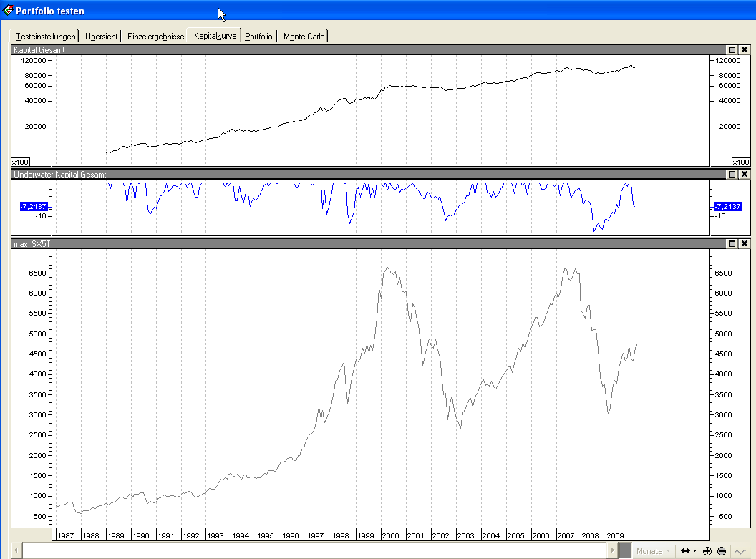Click the 1995 year label on time axis
Image resolution: width=756 pixels, height=559 pixels.
pyautogui.click(x=265, y=535)
